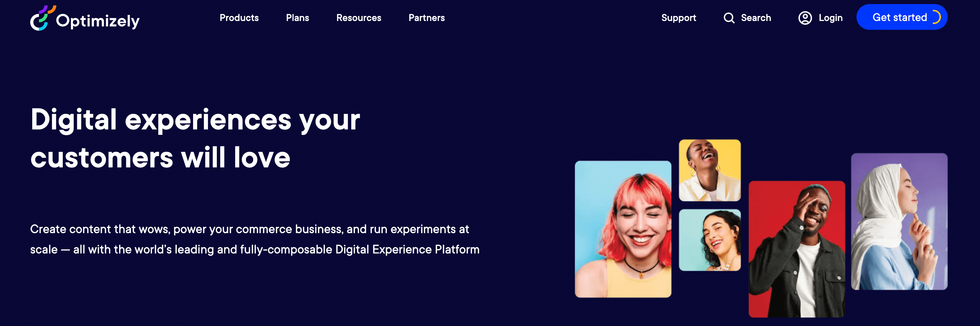Image resolution: width=980 pixels, height=326 pixels.
Task: Select the curly-haired woman on teal photo
Action: point(710,240)
